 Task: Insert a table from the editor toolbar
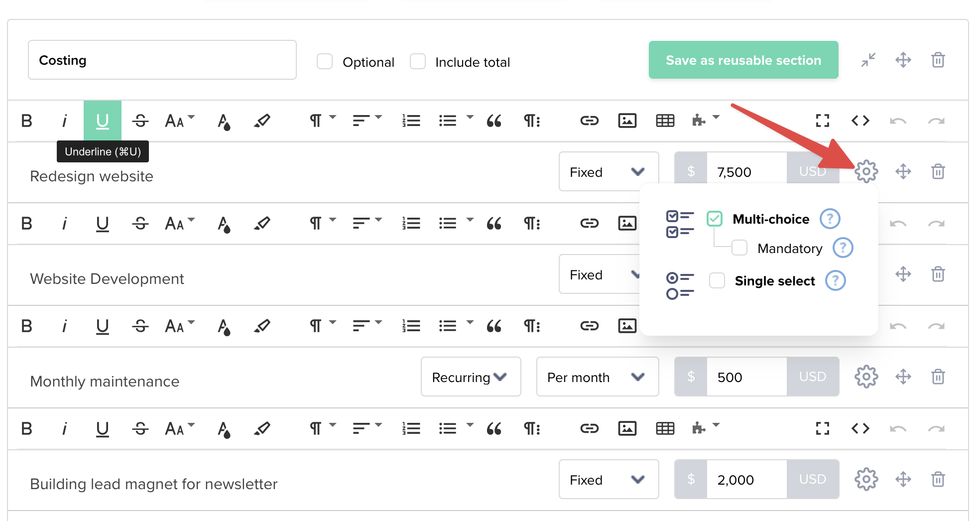click(x=665, y=120)
